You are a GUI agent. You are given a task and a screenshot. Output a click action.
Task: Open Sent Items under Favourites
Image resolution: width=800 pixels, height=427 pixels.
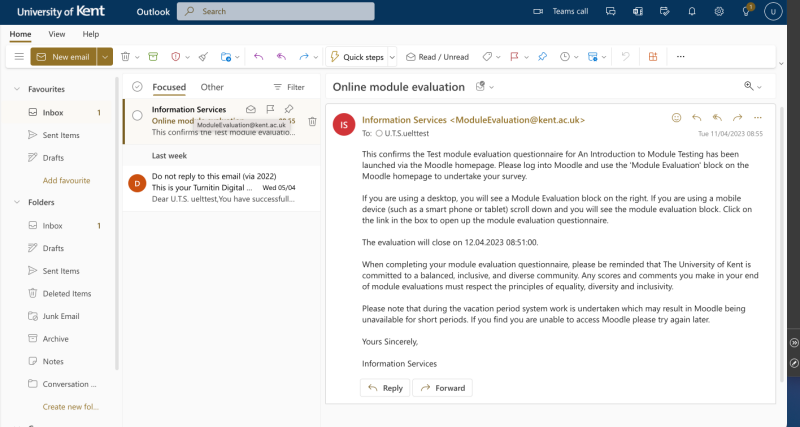pos(61,135)
